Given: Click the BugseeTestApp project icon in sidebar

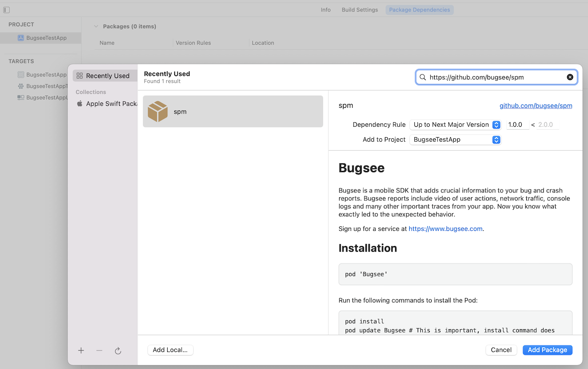Looking at the screenshot, I should coord(20,38).
